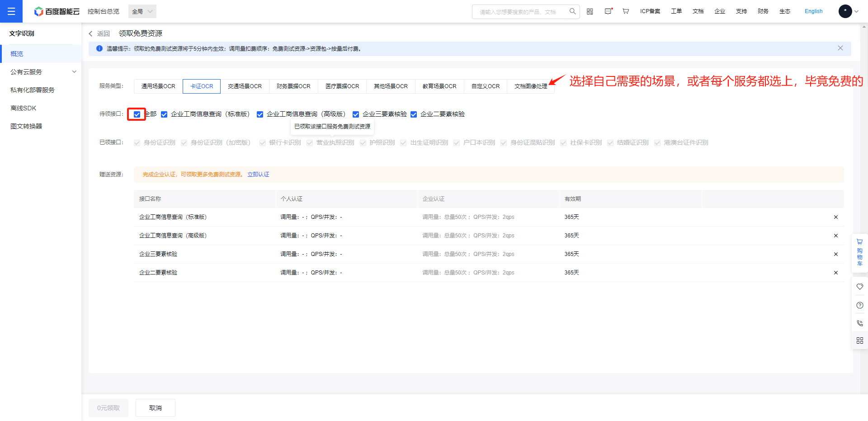The width and height of the screenshot is (868, 421).
Task: Select the 通用场景OCR tab
Action: pos(158,86)
